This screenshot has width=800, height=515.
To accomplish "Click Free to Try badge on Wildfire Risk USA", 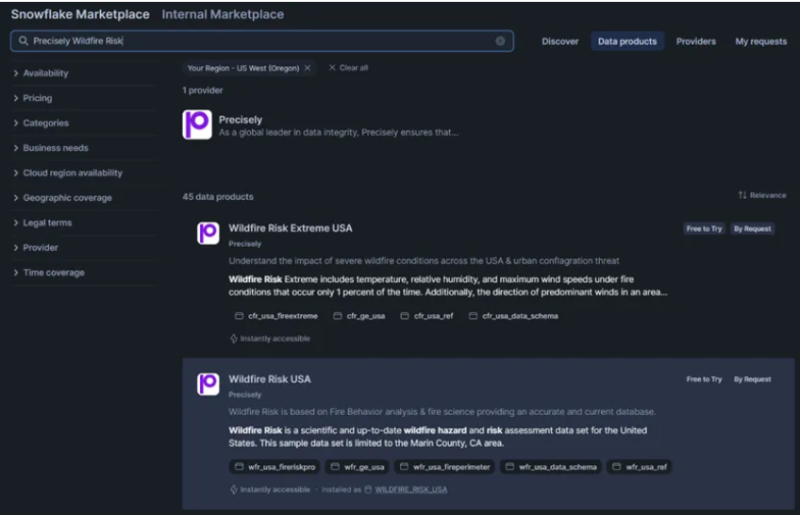I will [x=704, y=379].
